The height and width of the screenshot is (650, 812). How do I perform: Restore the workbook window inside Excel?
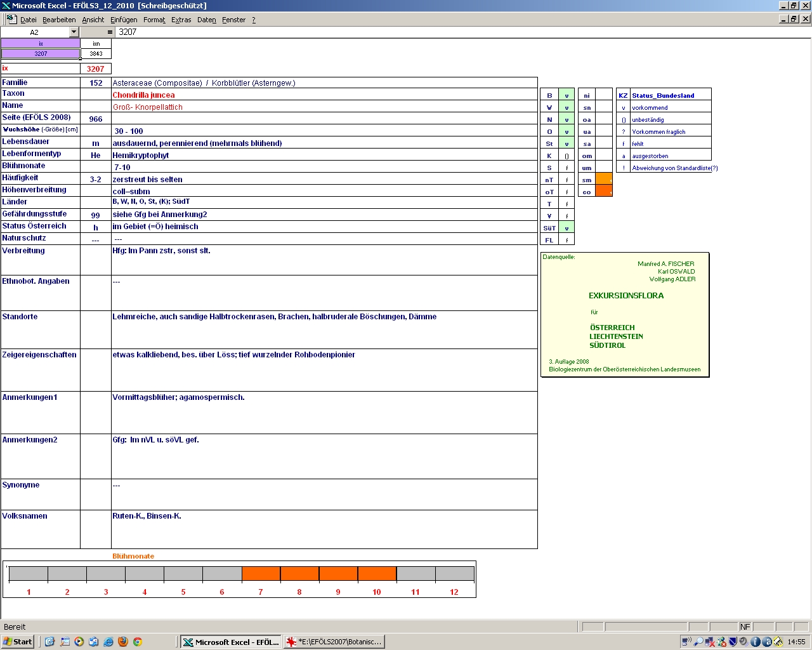[794, 19]
